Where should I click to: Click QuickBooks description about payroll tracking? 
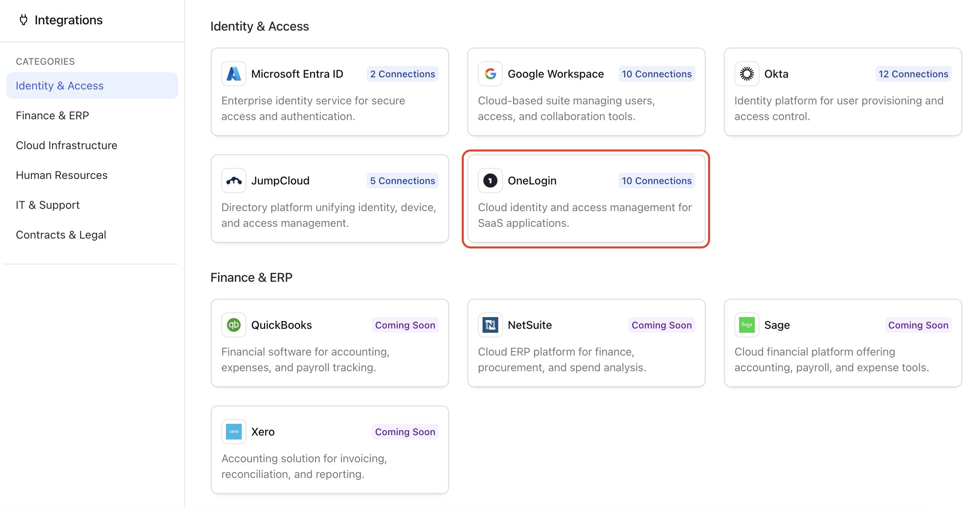click(305, 359)
